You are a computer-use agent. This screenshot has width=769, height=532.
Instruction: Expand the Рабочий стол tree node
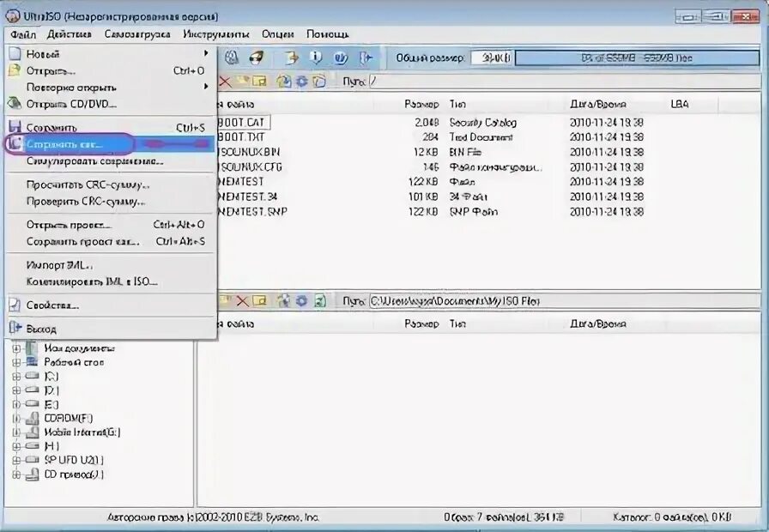(16, 363)
